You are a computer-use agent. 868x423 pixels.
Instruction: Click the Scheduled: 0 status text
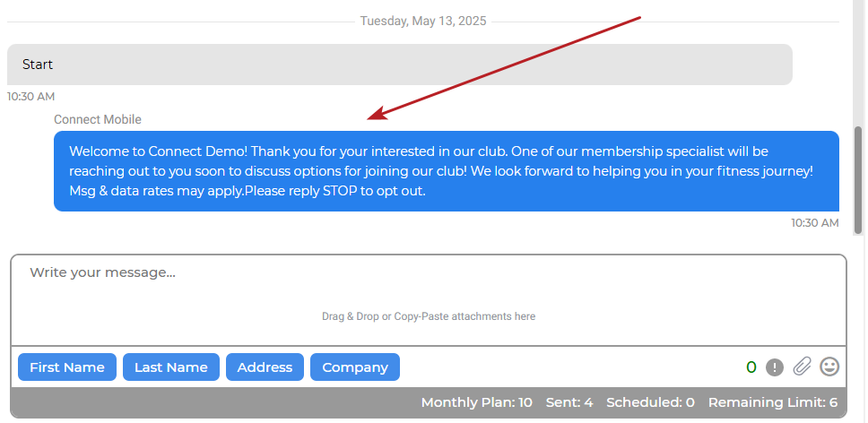tap(650, 402)
